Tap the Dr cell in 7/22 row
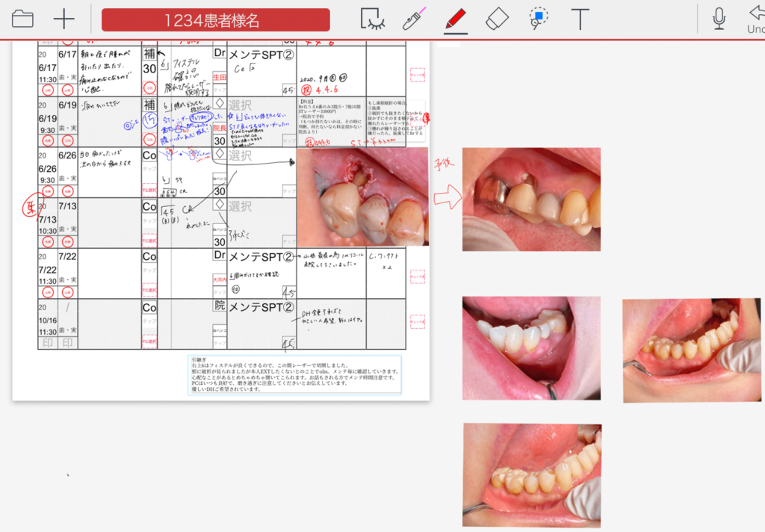 220,255
